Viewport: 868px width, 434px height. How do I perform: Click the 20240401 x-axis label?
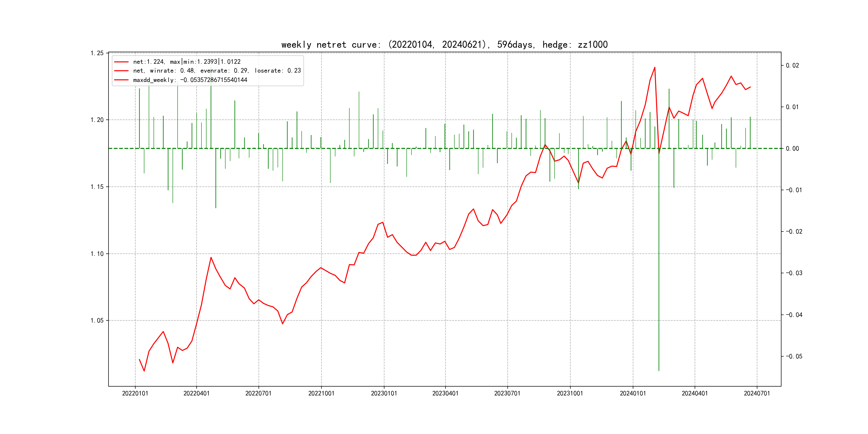tap(694, 393)
